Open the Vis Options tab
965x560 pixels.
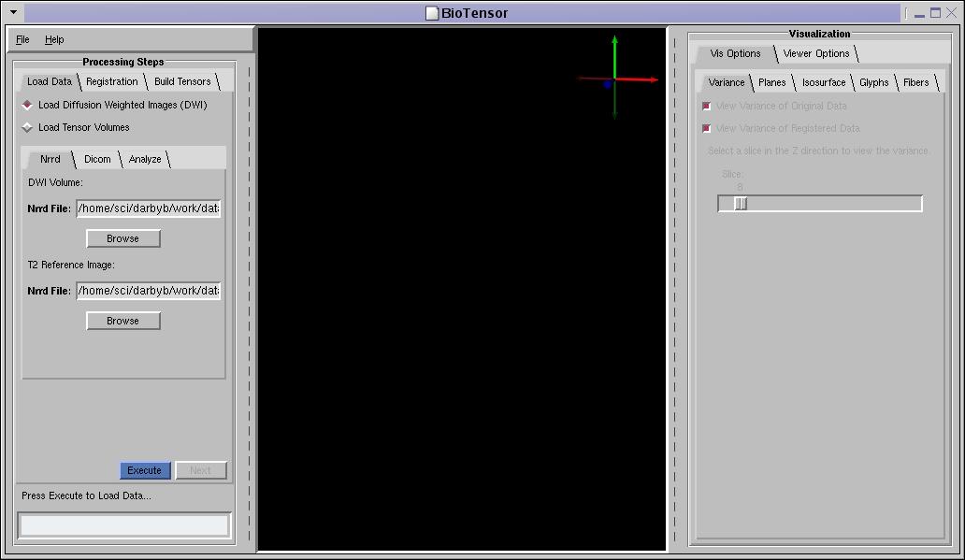[736, 53]
